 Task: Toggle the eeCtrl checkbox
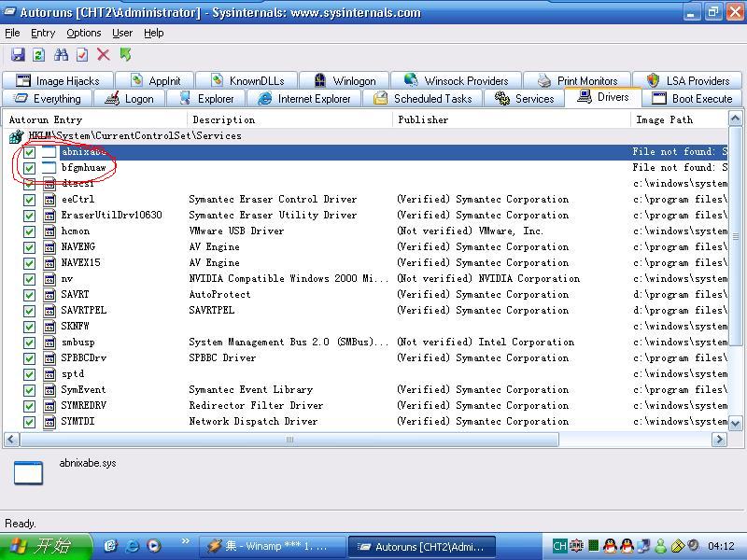[29, 200]
